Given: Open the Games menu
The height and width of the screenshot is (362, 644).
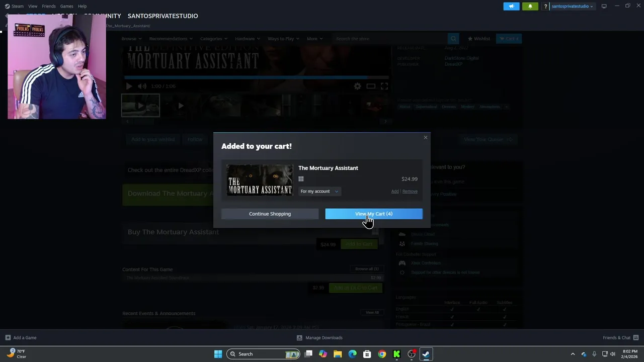Looking at the screenshot, I should [x=66, y=6].
